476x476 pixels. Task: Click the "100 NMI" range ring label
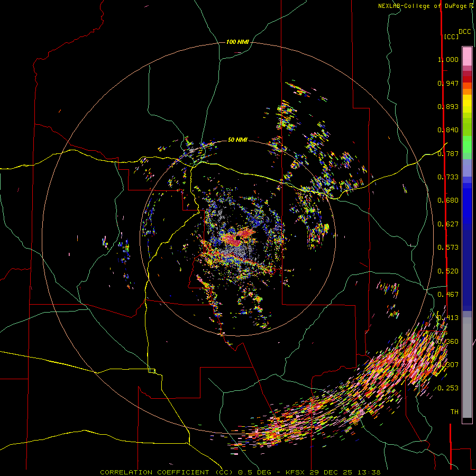point(237,42)
